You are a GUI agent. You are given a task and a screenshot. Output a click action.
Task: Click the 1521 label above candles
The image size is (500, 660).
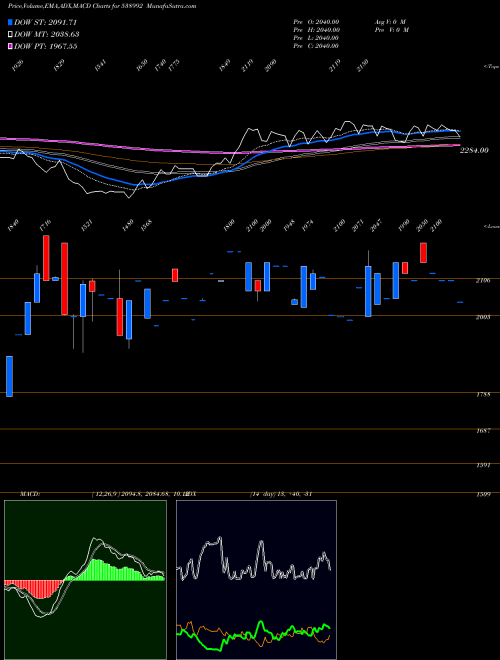pos(86,225)
